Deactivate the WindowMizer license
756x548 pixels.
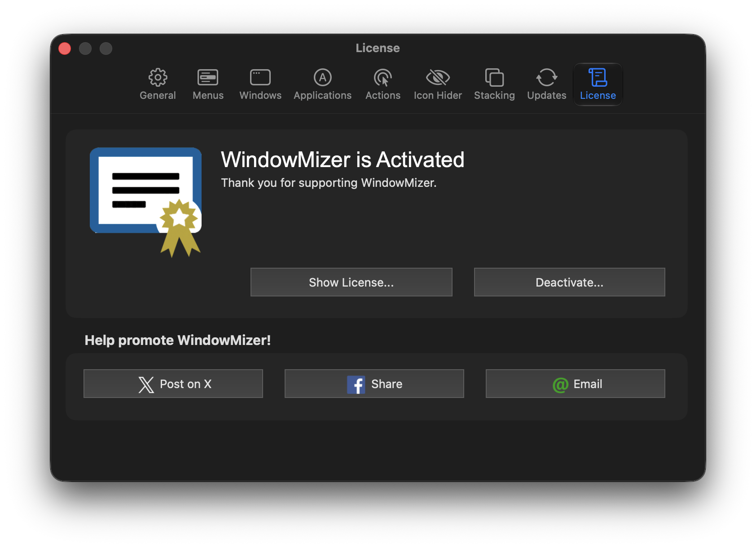click(569, 282)
